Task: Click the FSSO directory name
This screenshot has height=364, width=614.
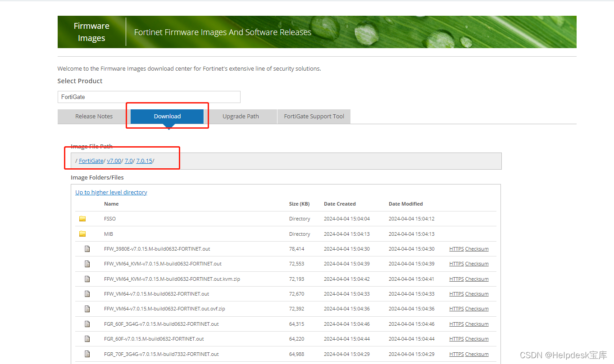Action: 110,219
